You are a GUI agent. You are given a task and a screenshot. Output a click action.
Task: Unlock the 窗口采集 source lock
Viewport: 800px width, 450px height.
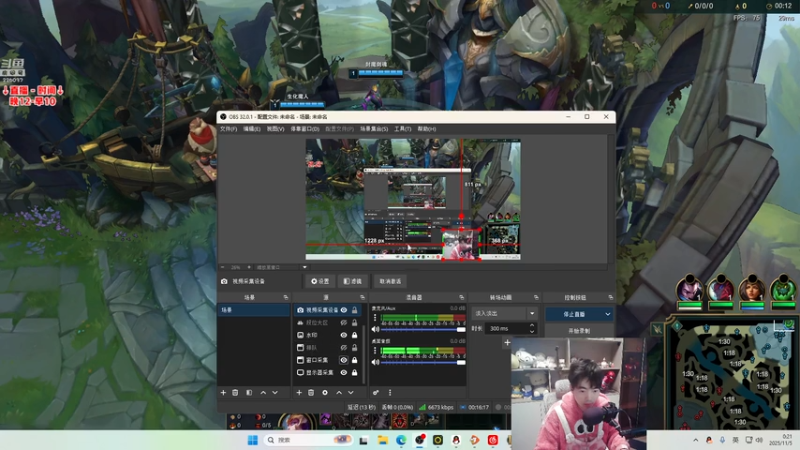(x=355, y=360)
